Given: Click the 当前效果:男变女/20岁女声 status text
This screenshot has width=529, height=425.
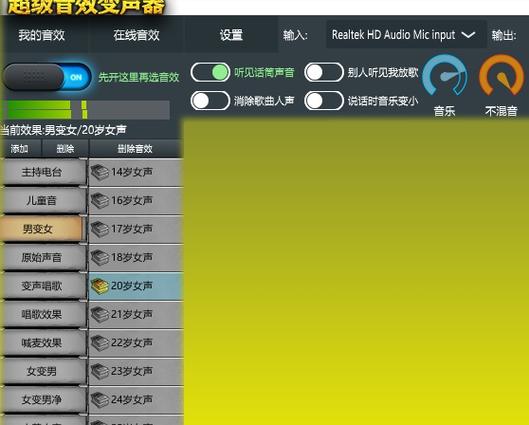Looking at the screenshot, I should tap(63, 130).
